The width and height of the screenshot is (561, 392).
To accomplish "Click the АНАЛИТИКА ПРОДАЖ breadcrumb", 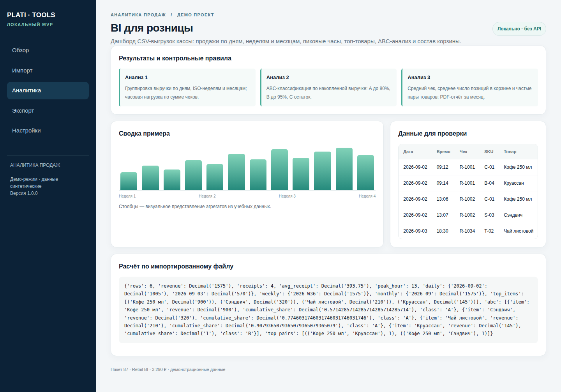I will click(138, 15).
